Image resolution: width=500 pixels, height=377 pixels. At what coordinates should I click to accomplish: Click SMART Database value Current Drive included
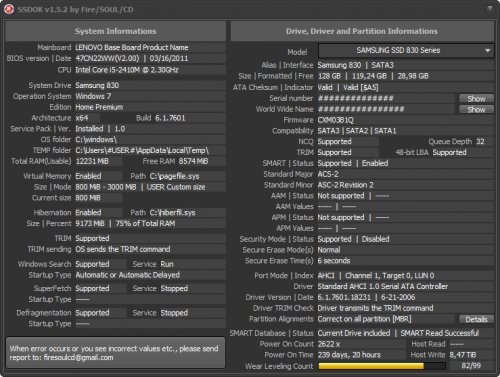(x=354, y=333)
